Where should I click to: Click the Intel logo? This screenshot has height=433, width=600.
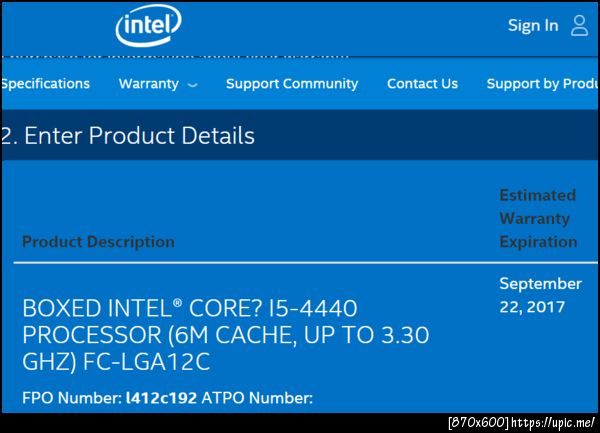click(x=148, y=27)
